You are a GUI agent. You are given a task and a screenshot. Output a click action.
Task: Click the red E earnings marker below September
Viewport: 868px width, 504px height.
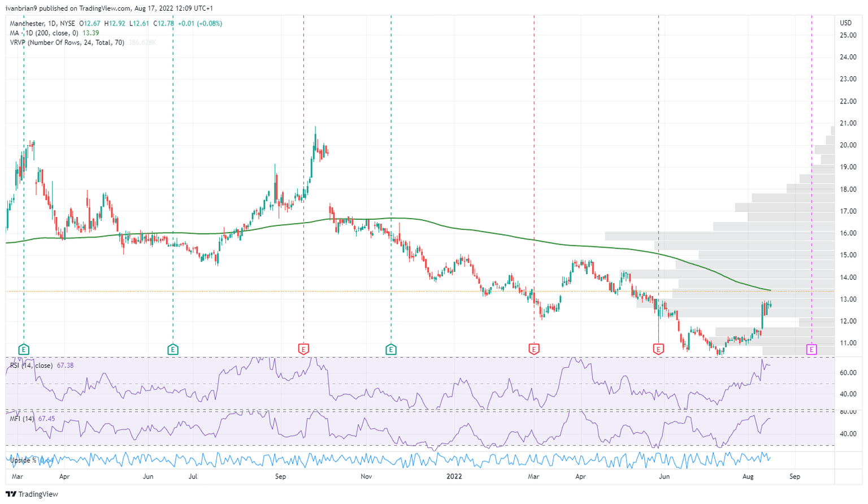pos(305,349)
